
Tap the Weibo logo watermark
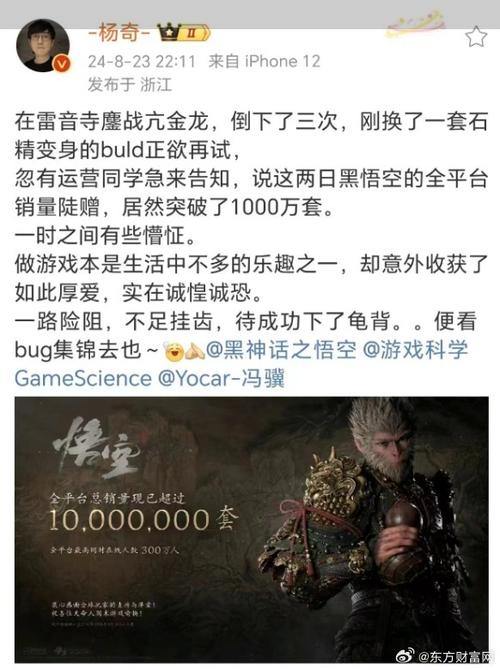405,655
